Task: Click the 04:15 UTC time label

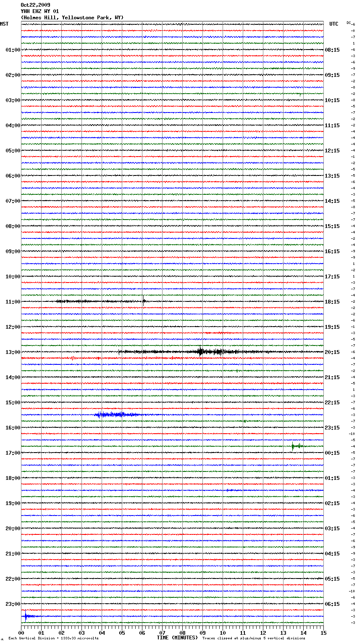Action: 332,554
